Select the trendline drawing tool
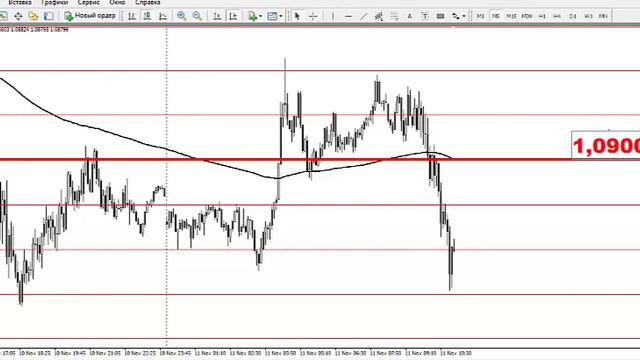The height and width of the screenshot is (360, 640). pyautogui.click(x=363, y=16)
